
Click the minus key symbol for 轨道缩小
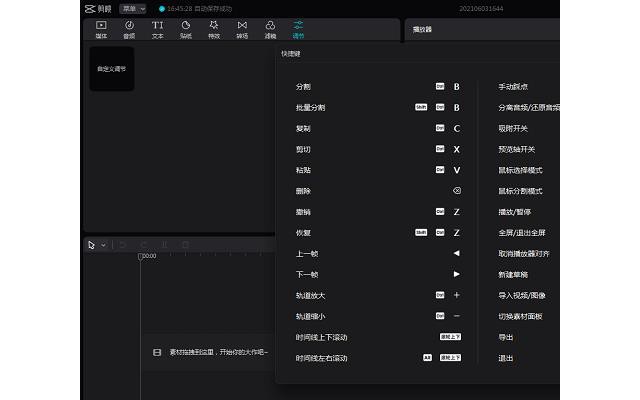(457, 316)
